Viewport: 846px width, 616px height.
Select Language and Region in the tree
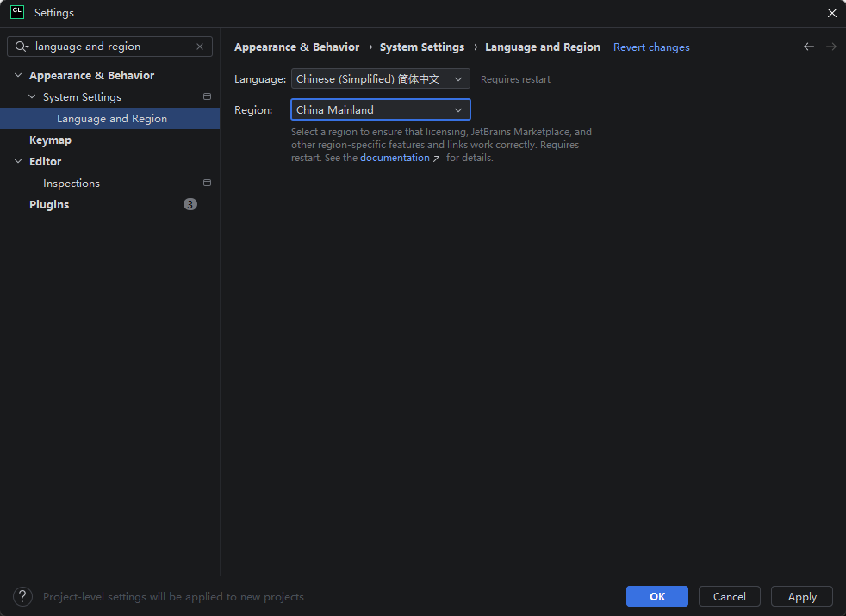(x=110, y=119)
